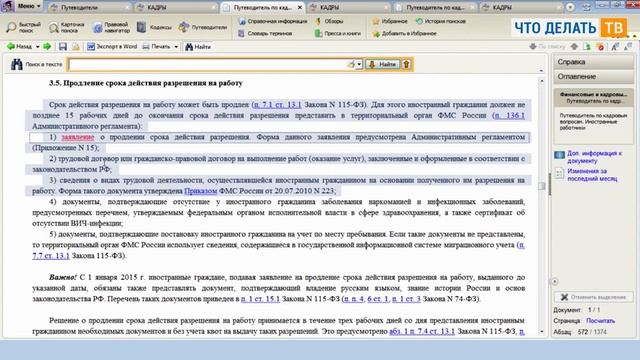Open the Кодексы section
The width and height of the screenshot is (640, 360).
tap(154, 27)
